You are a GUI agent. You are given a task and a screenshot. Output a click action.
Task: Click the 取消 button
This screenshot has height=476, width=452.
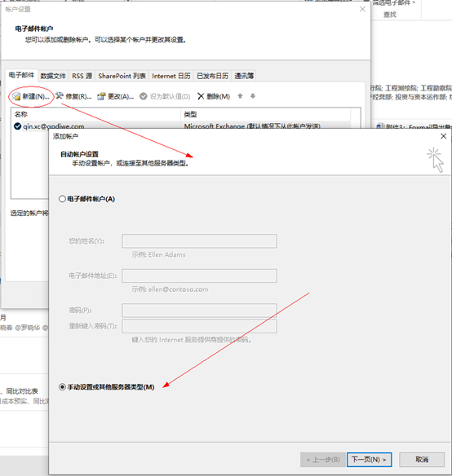tap(422, 460)
